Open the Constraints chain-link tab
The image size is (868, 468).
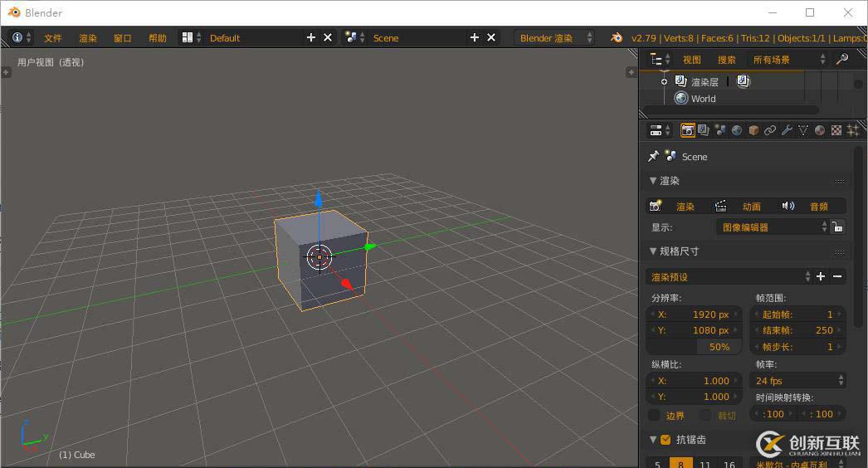[770, 130]
